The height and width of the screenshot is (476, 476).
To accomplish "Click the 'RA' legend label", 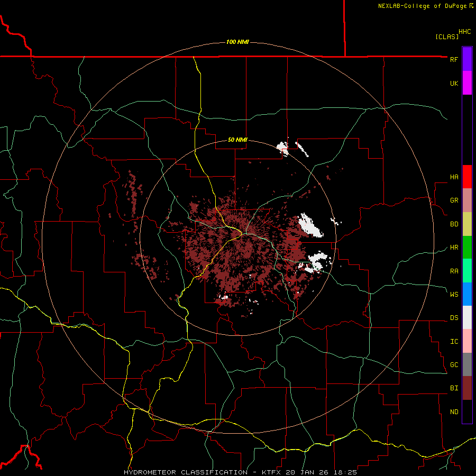I will pyautogui.click(x=454, y=271).
